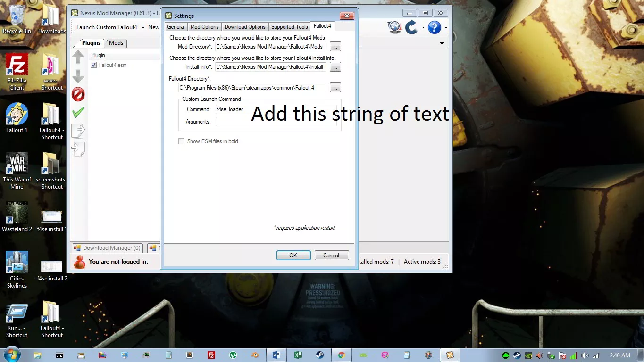Click the green checkmark enable all icon
The image size is (644, 363).
click(78, 112)
